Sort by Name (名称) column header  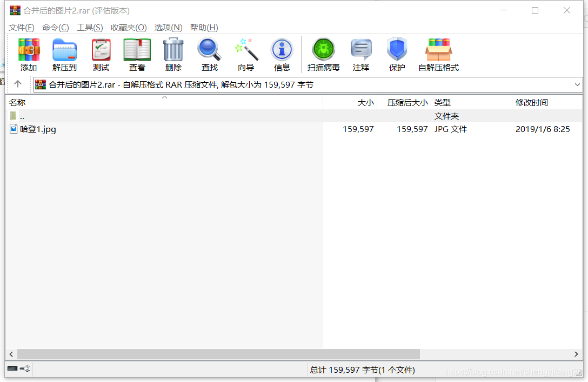(164, 102)
